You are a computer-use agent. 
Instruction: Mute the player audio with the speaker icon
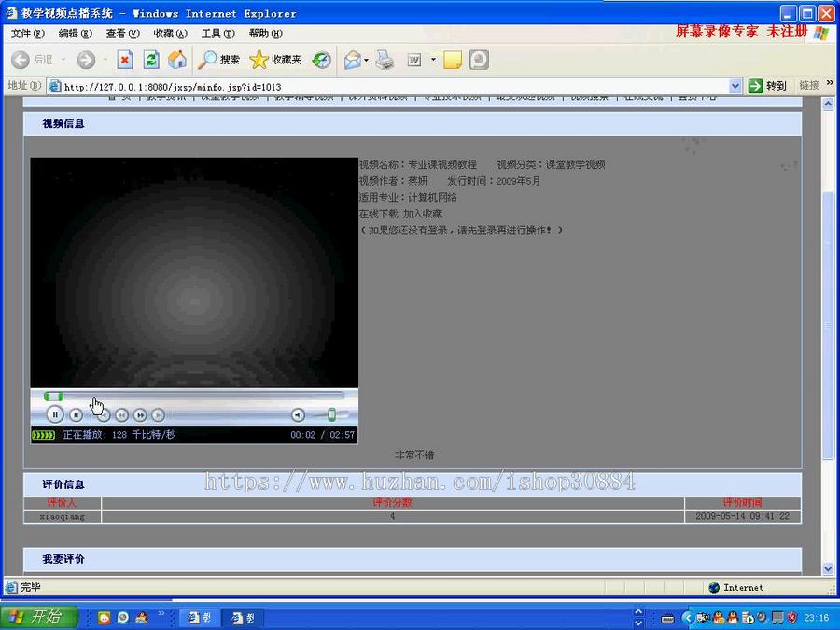[299, 414]
